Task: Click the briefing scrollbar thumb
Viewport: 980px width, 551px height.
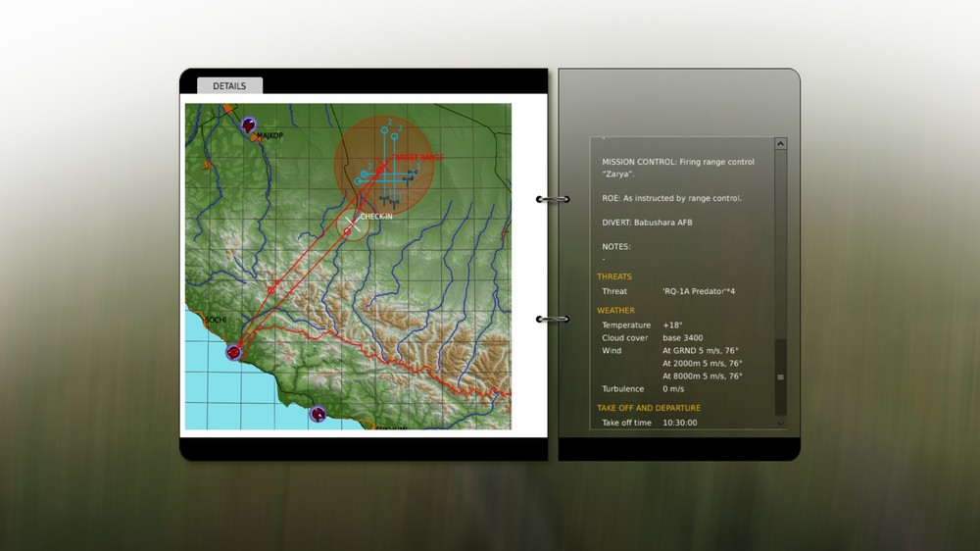Action: 781,377
